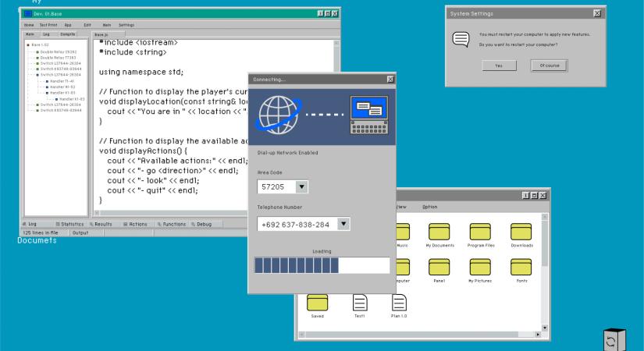Click the Loading progress bar
This screenshot has width=644, height=351.
pyautogui.click(x=322, y=265)
